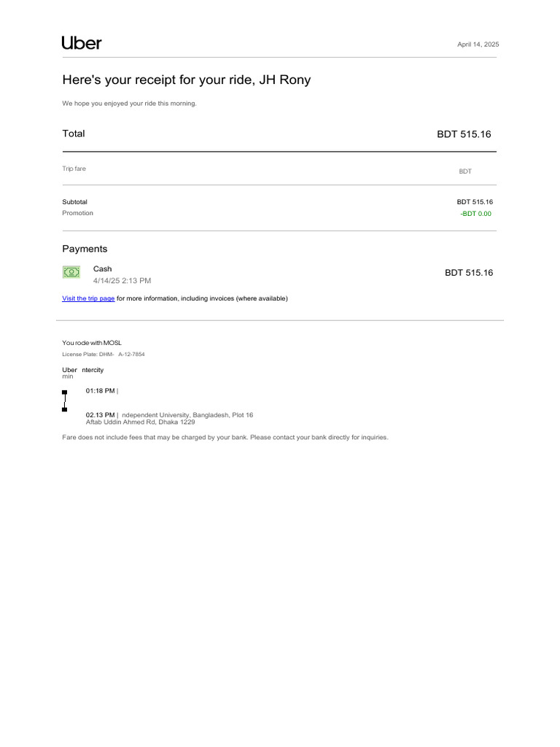
Task: Click the Trip fare row label
Action: pos(74,169)
